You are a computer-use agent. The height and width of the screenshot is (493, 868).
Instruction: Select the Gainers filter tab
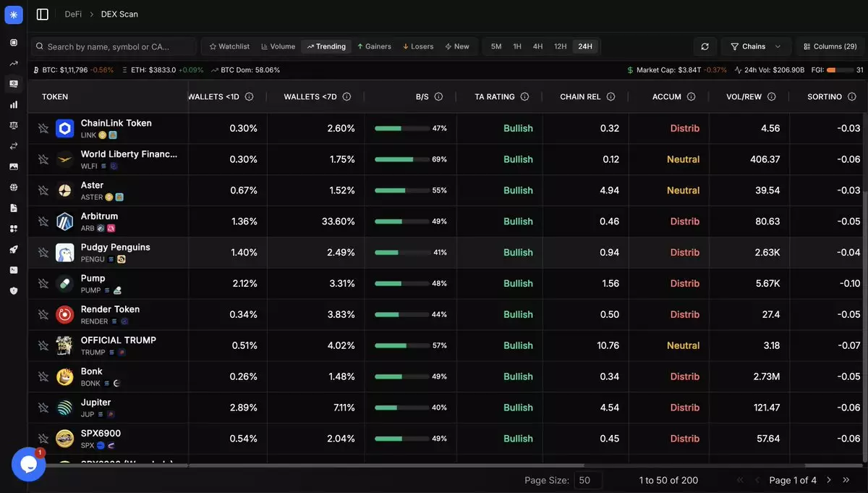(373, 46)
